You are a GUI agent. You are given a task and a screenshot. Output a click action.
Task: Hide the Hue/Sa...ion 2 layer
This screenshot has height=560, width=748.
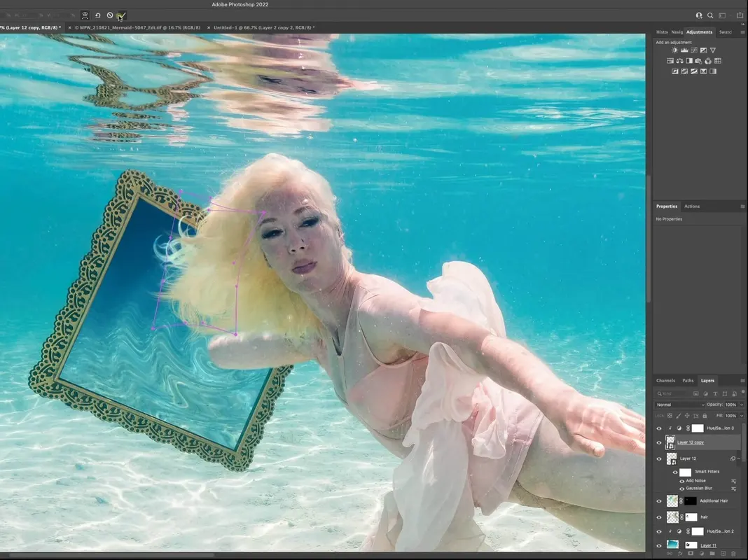659,532
